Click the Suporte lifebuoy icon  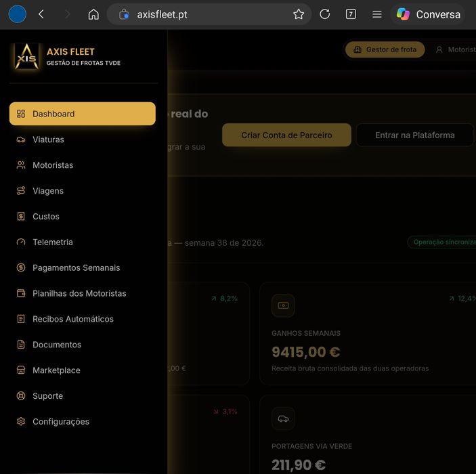point(21,396)
